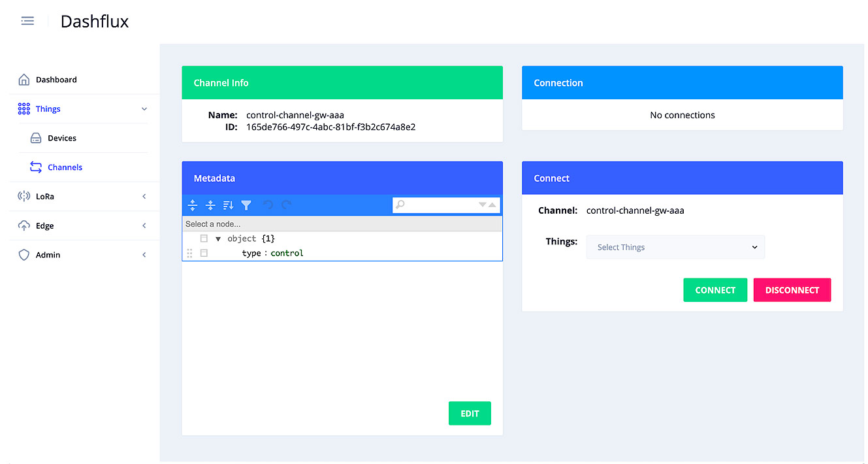Go to Dashboard in the sidebar
This screenshot has width=868, height=464.
(x=56, y=80)
